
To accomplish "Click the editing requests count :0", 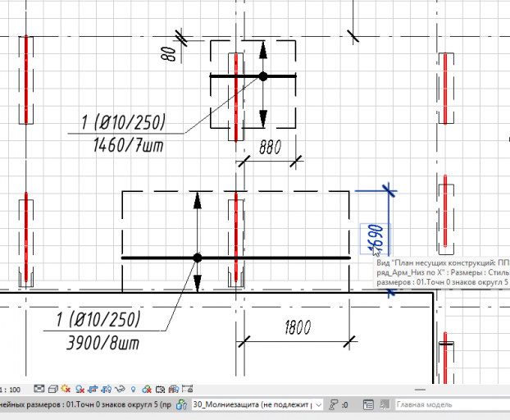I will (344, 405).
